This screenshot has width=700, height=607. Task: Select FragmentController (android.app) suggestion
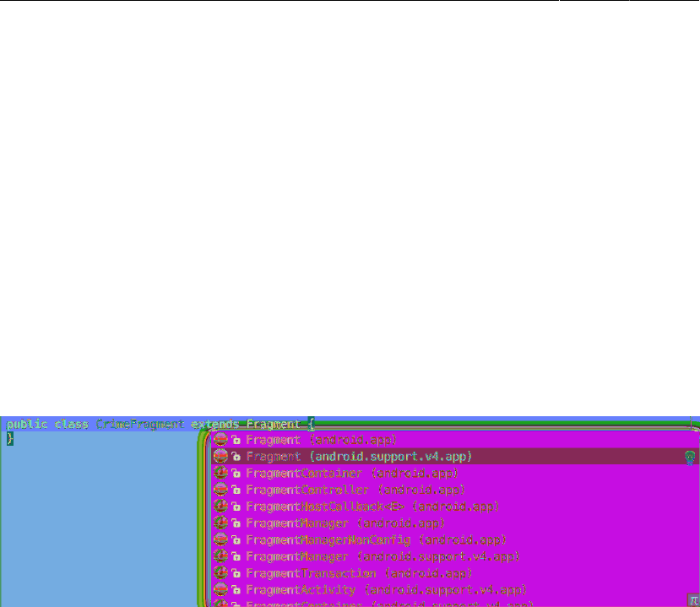[x=455, y=490]
